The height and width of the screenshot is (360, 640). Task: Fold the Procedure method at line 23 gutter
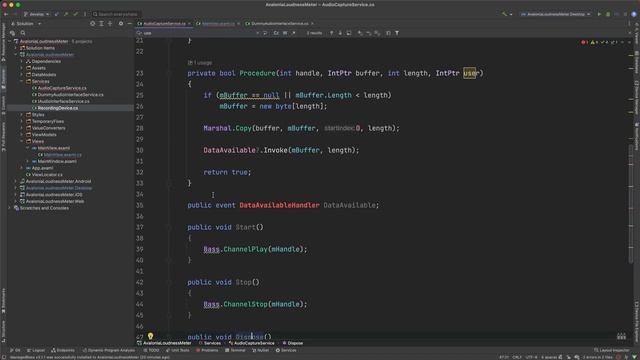(169, 73)
